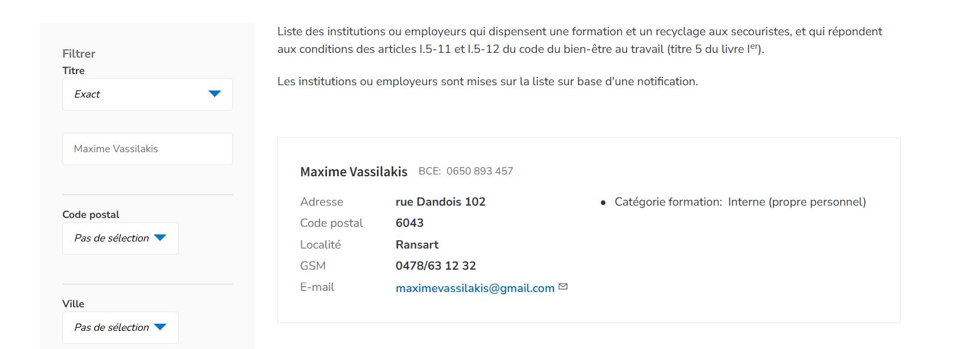The height and width of the screenshot is (349, 980).
Task: Click the Ransart locality value
Action: [417, 244]
